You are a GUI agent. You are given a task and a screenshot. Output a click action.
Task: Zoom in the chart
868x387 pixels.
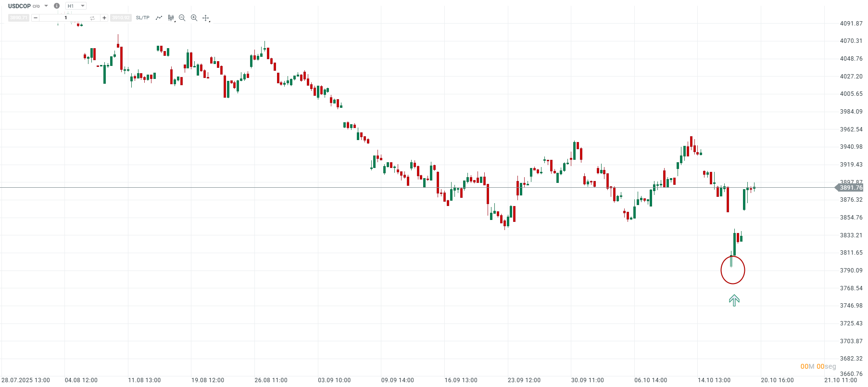coord(194,18)
